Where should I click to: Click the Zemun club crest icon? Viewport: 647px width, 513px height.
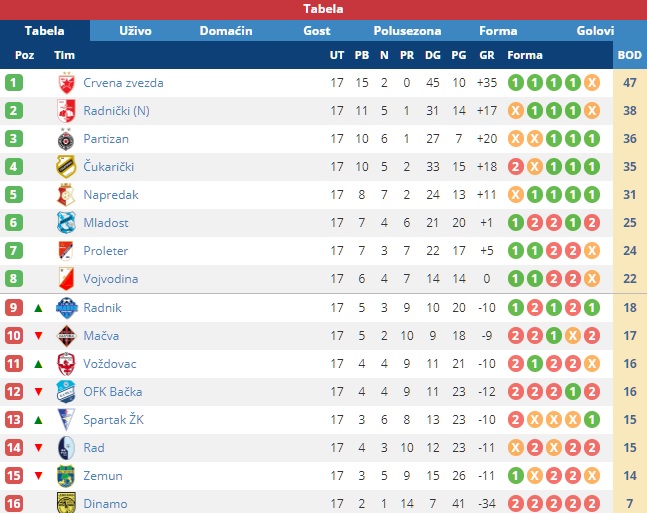pyautogui.click(x=66, y=476)
